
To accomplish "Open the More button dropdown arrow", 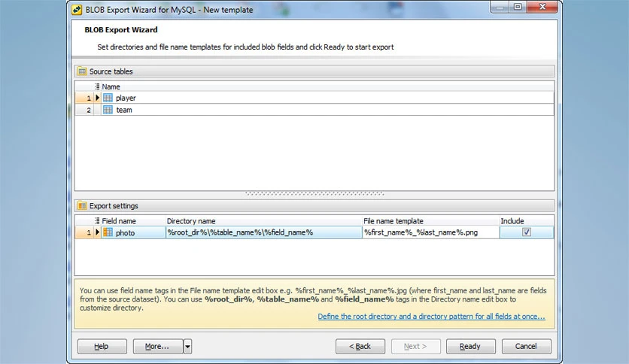I will coord(187,347).
